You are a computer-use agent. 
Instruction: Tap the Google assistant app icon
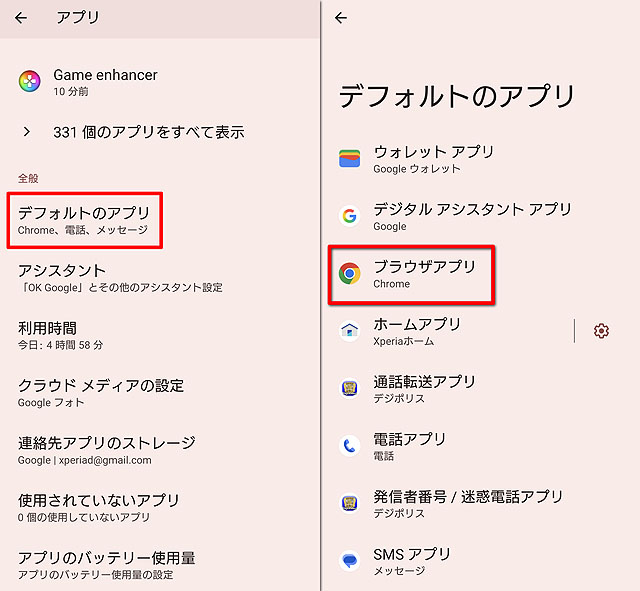(349, 216)
